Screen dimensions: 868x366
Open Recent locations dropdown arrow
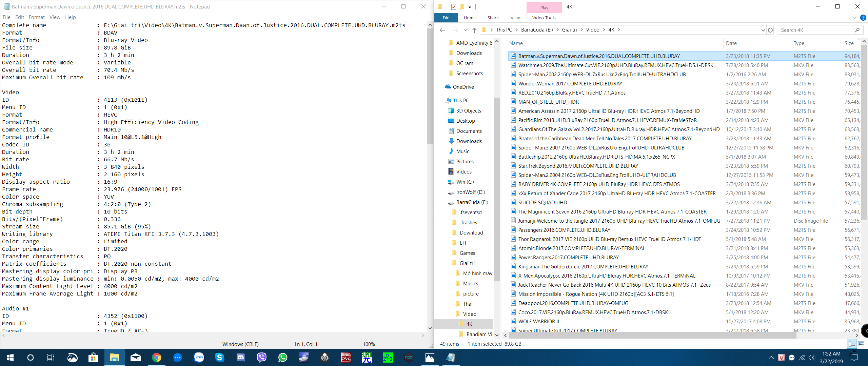point(466,30)
